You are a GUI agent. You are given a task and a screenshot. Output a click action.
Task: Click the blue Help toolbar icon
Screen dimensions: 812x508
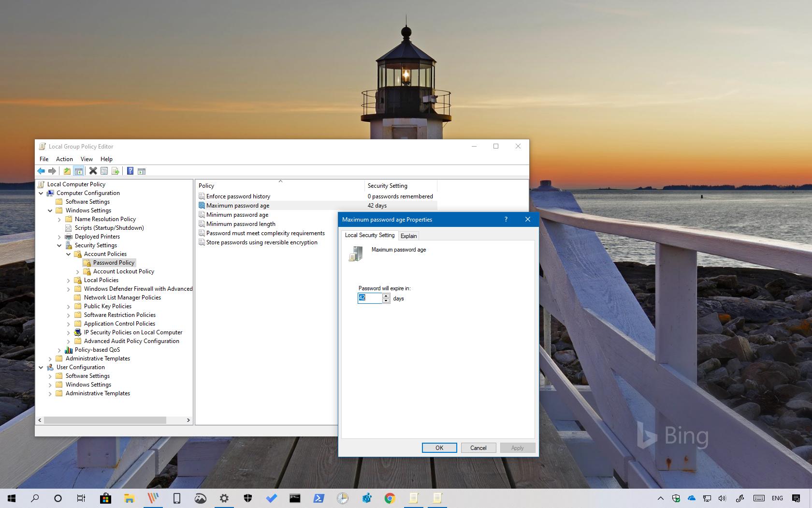[130, 171]
